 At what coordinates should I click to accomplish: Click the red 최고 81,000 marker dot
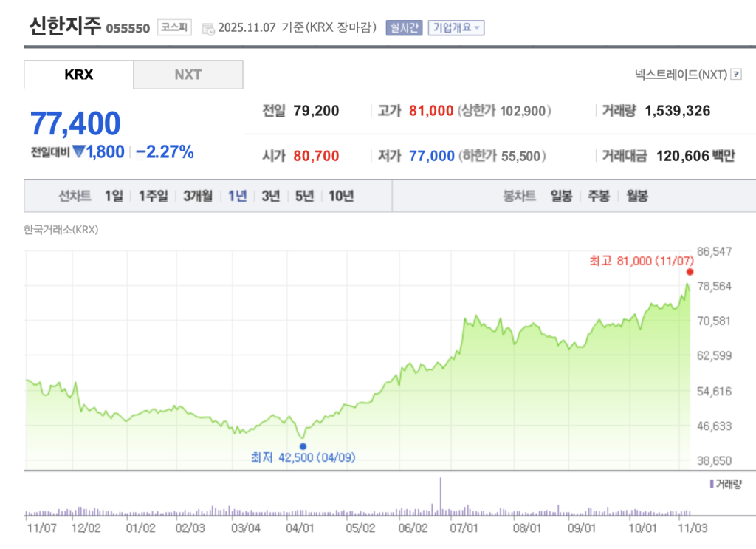pyautogui.click(x=690, y=272)
